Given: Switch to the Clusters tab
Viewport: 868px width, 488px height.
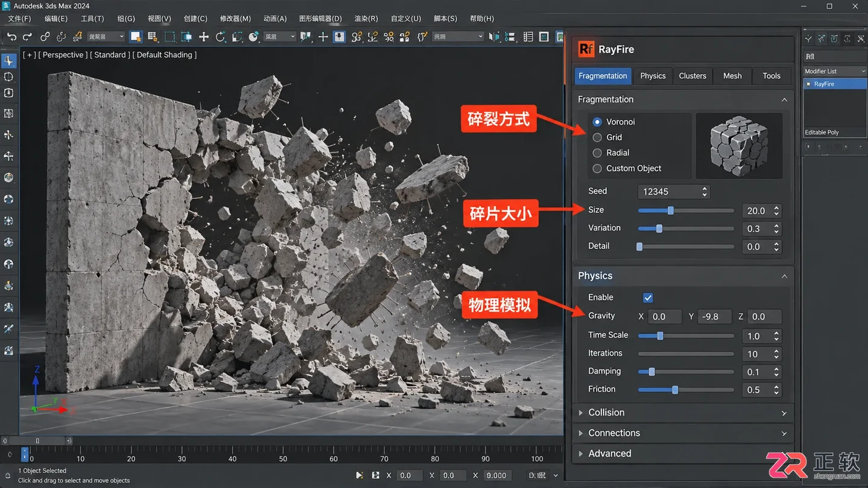Looking at the screenshot, I should coord(693,76).
